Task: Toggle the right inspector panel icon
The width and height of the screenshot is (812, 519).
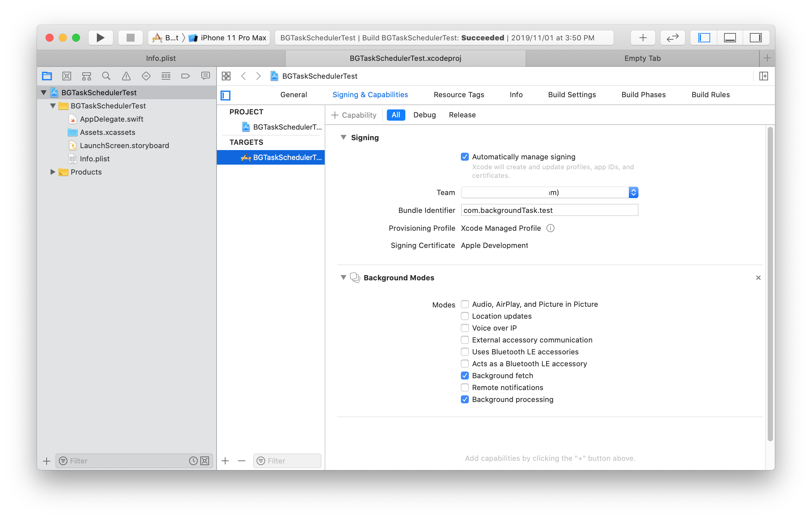Action: pyautogui.click(x=755, y=37)
